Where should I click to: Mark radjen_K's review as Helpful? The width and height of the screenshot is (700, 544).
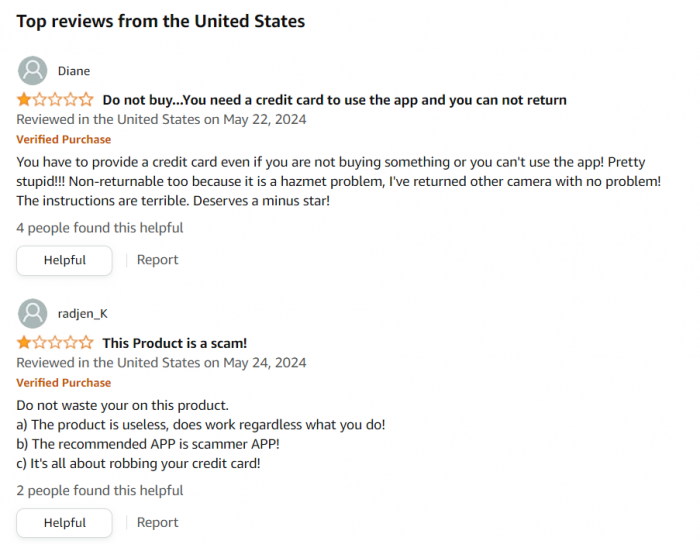point(64,523)
